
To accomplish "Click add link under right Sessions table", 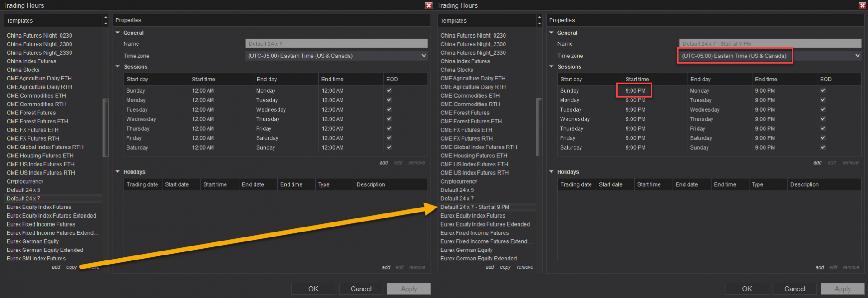I will pyautogui.click(x=818, y=163).
